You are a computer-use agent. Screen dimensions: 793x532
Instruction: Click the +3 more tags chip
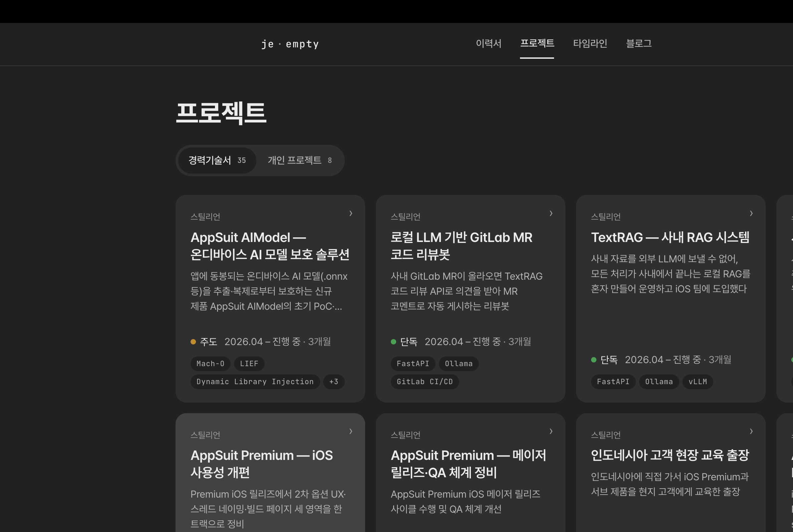click(x=334, y=382)
